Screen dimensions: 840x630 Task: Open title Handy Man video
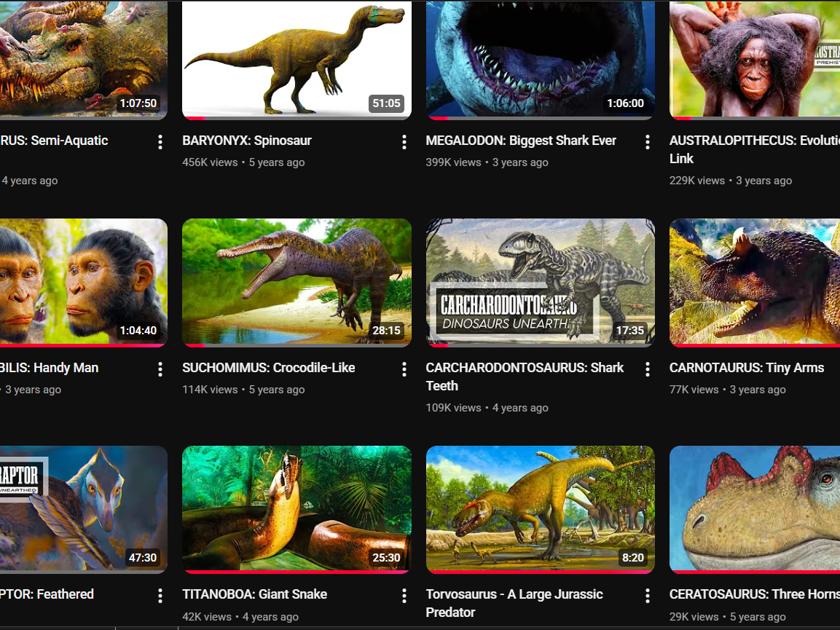tap(50, 368)
